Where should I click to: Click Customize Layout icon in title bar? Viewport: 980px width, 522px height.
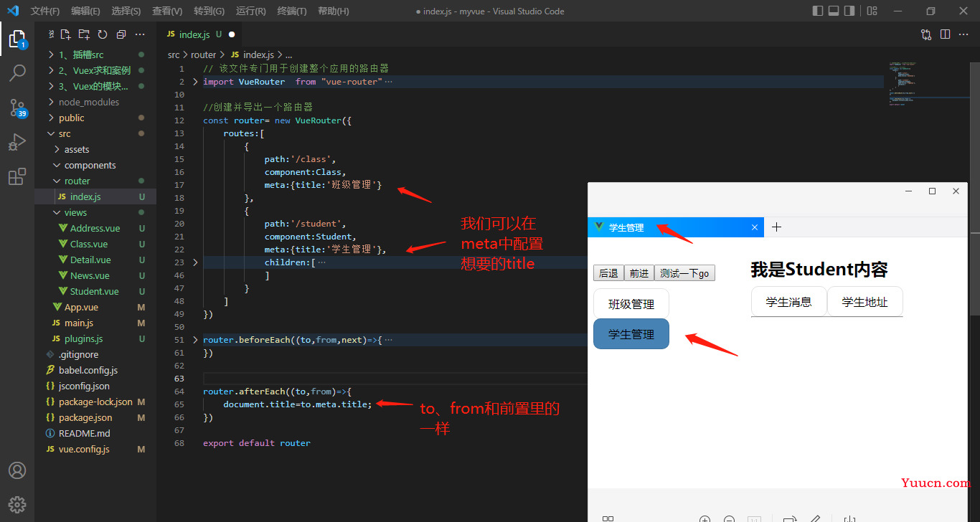point(872,11)
